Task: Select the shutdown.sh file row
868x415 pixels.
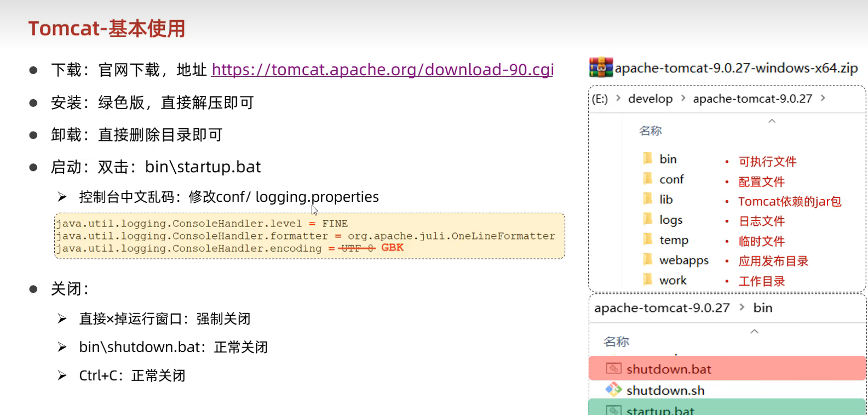Action: click(x=727, y=390)
